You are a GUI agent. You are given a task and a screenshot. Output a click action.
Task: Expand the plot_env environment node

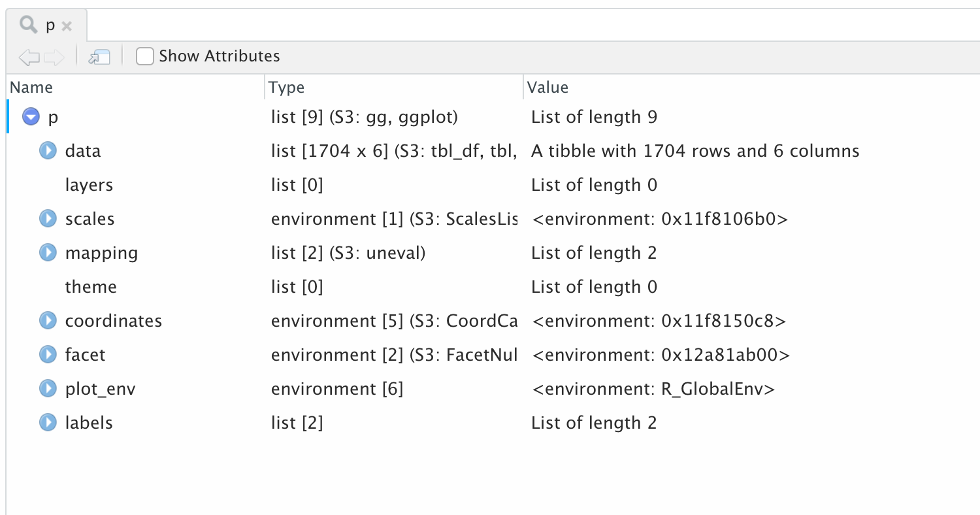coord(48,389)
